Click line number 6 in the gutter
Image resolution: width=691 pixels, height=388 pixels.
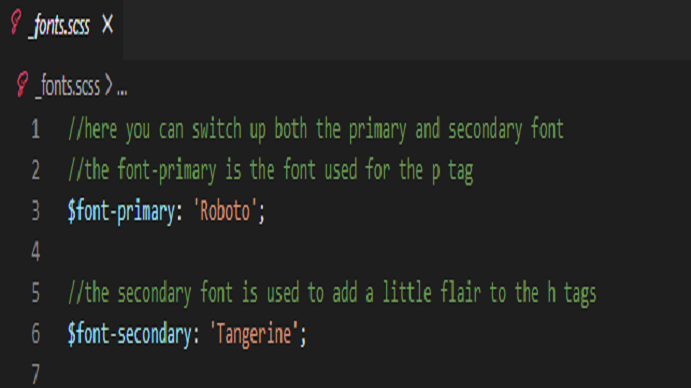[x=36, y=333]
